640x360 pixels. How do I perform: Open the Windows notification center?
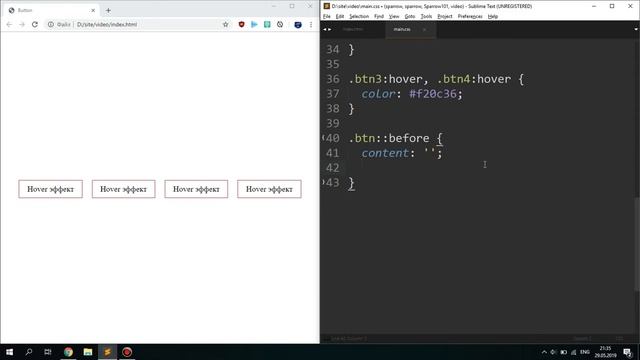pyautogui.click(x=628, y=352)
